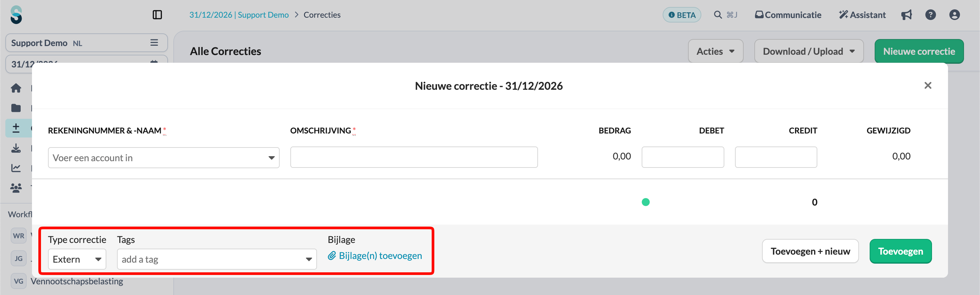
Task: Open the megaphone announcements icon
Action: click(x=907, y=15)
